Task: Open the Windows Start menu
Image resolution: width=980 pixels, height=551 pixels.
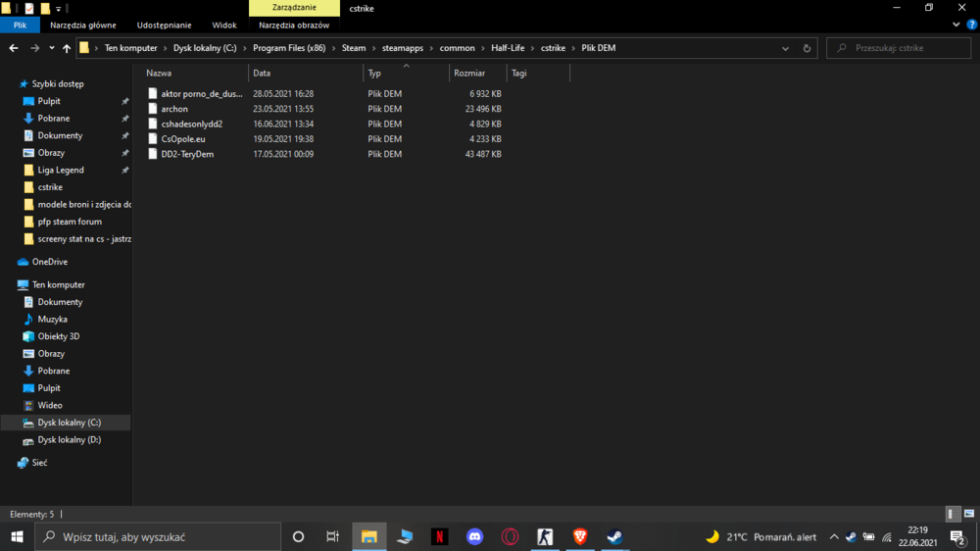Action: tap(17, 536)
